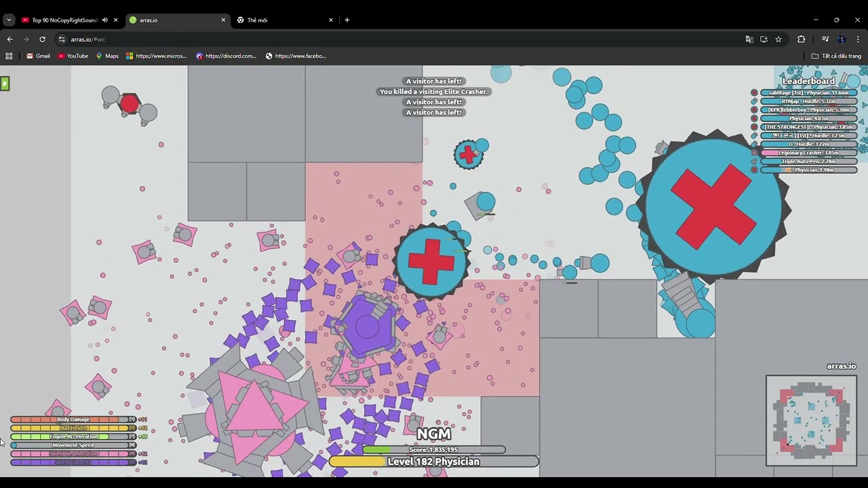
Task: Click the medium blue Physician tank at center
Action: tap(431, 261)
